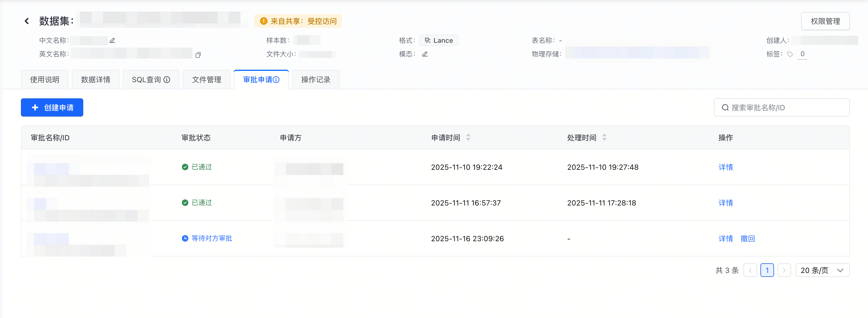The width and height of the screenshot is (868, 318).
Task: Click the tag icon beside 标签
Action: point(790,54)
